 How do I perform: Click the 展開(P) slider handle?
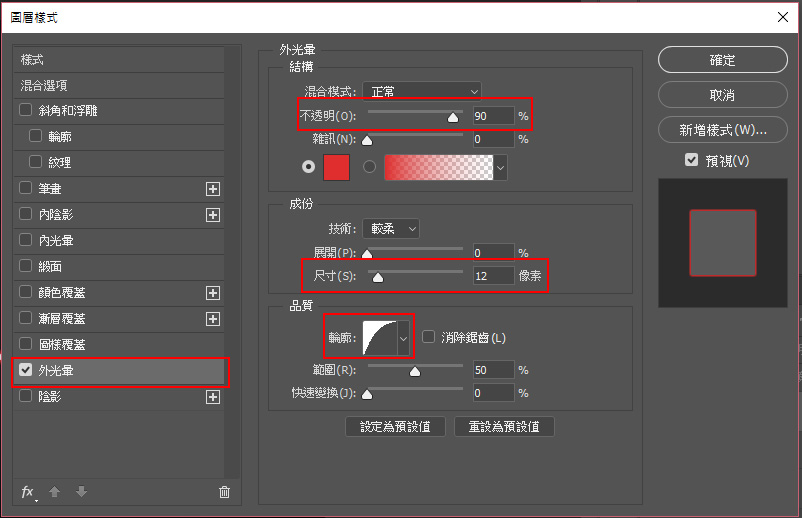(x=367, y=254)
